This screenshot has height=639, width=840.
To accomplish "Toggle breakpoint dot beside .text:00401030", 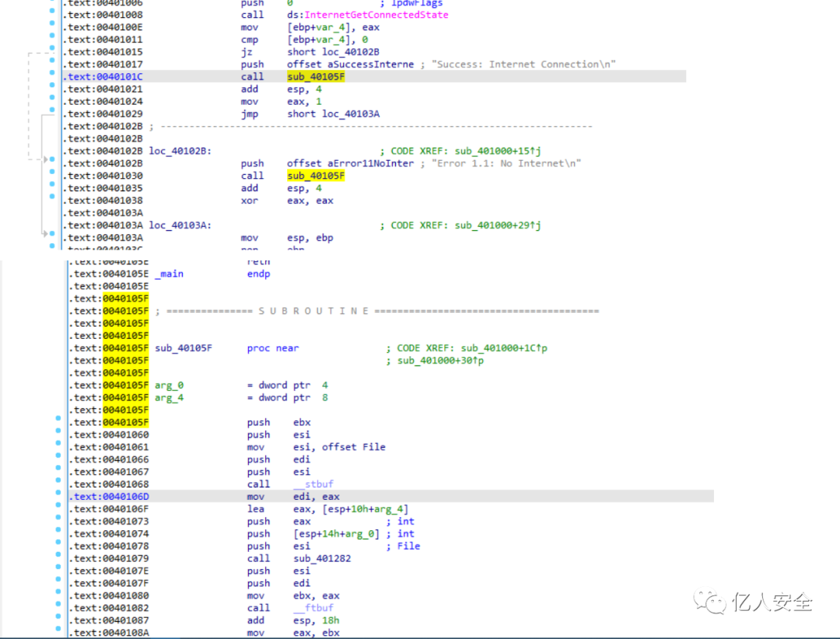I will point(52,171).
